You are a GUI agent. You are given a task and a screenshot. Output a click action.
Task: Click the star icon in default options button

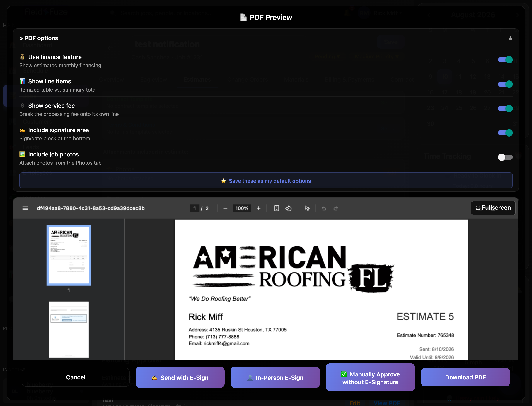tap(224, 180)
